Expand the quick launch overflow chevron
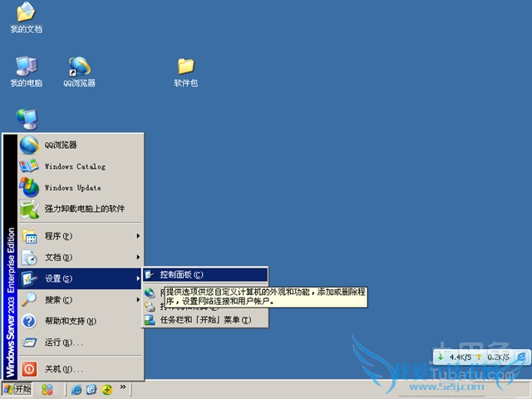 tap(124, 387)
